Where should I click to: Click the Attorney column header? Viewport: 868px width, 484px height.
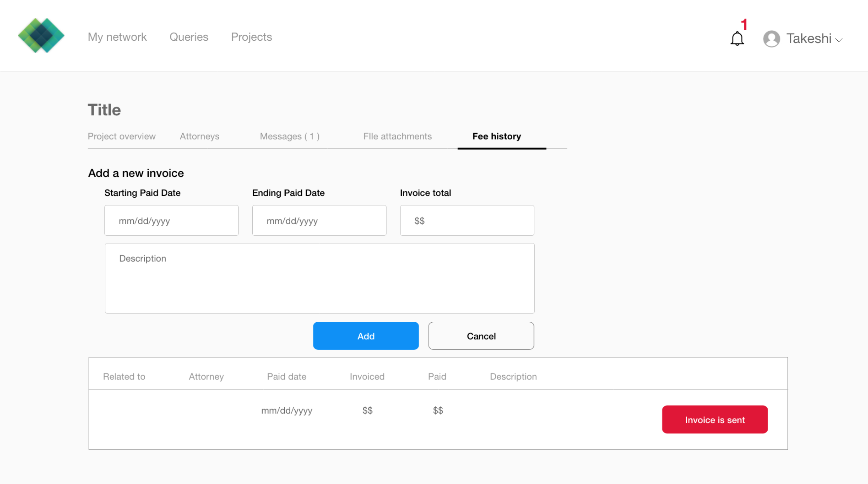tap(206, 377)
